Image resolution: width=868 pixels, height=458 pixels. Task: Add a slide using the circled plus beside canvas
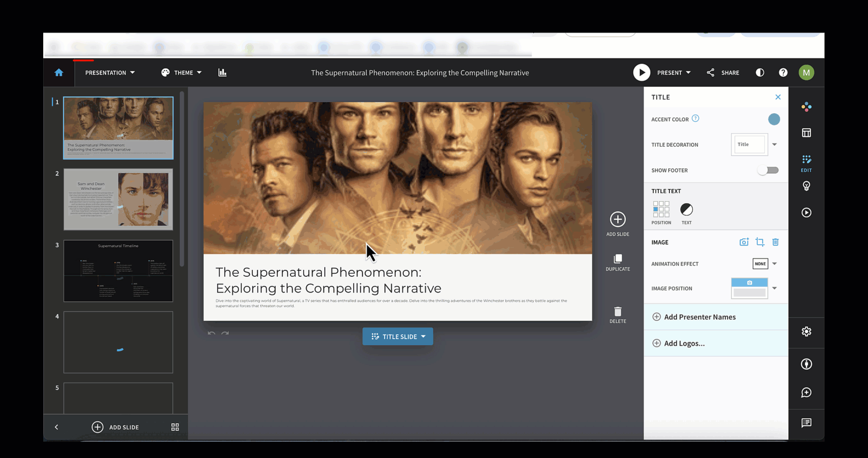(618, 224)
